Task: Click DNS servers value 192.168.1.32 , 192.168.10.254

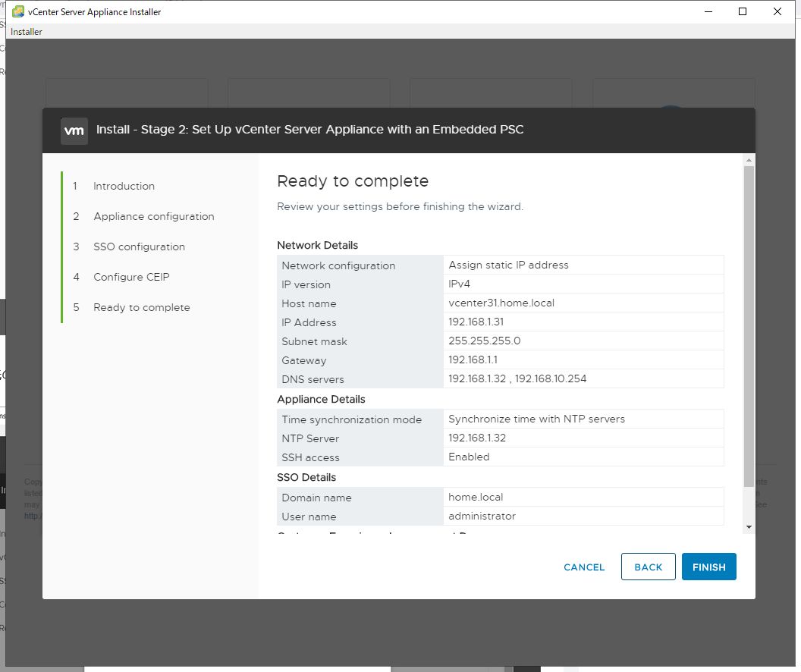Action: coord(517,378)
